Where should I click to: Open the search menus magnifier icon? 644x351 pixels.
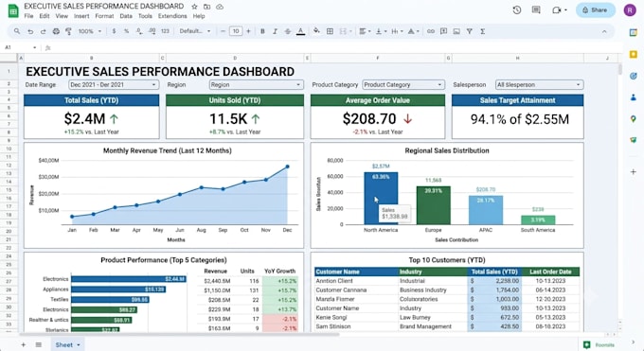tap(17, 31)
